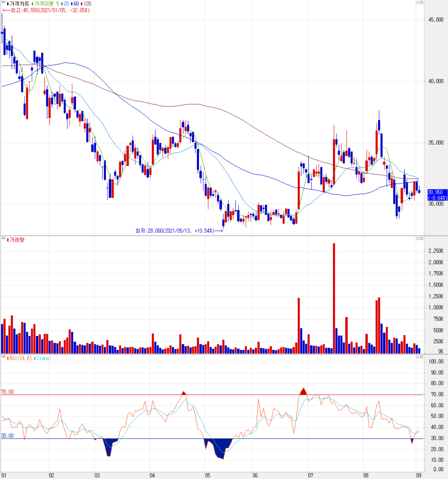Screen dimensions: 448x479
Task: Click the current price tag 30,950
Action: [x=437, y=195]
